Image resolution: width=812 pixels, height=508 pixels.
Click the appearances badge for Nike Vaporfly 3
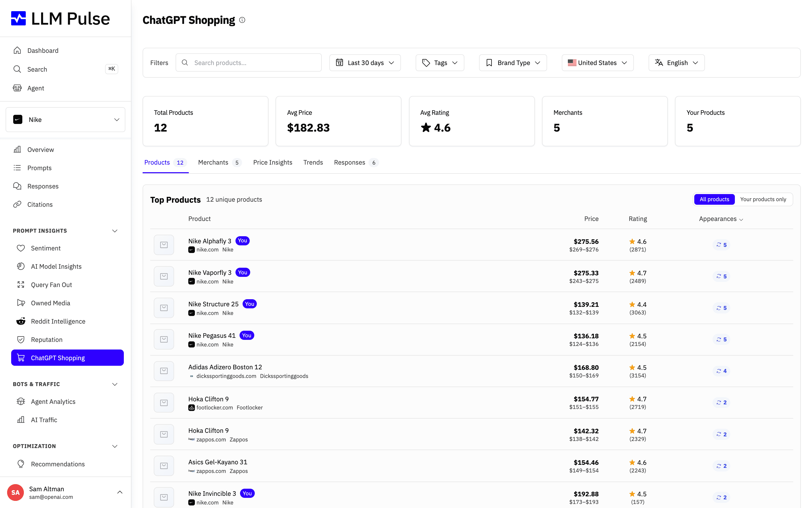[721, 276]
